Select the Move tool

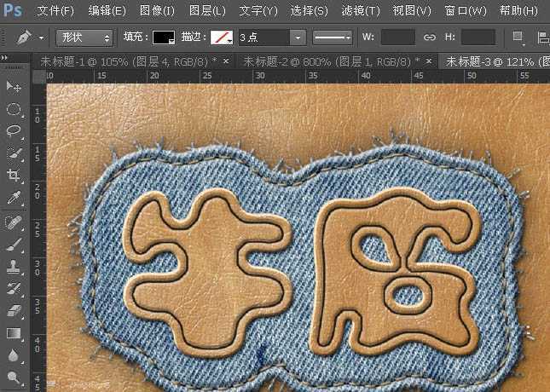click(14, 86)
